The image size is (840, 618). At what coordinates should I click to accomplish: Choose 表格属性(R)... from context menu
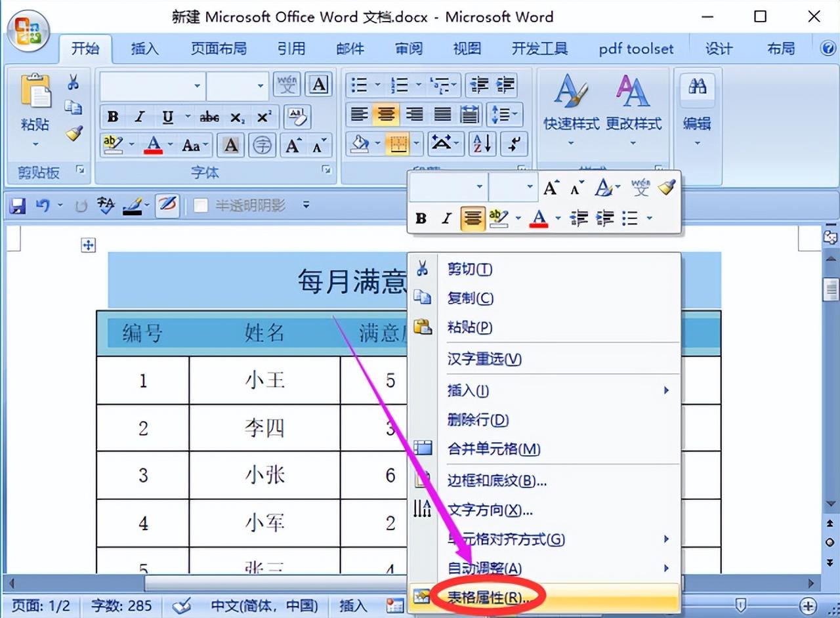545,597
